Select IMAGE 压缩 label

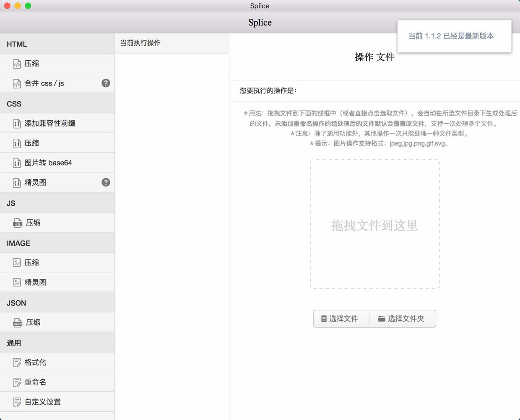pos(31,262)
